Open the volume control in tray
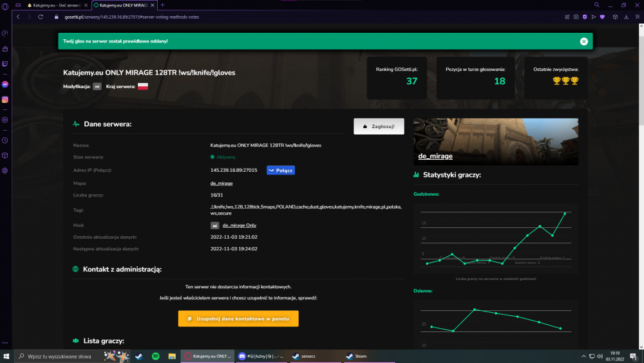Viewport: 644px width, 363px height. click(600, 357)
